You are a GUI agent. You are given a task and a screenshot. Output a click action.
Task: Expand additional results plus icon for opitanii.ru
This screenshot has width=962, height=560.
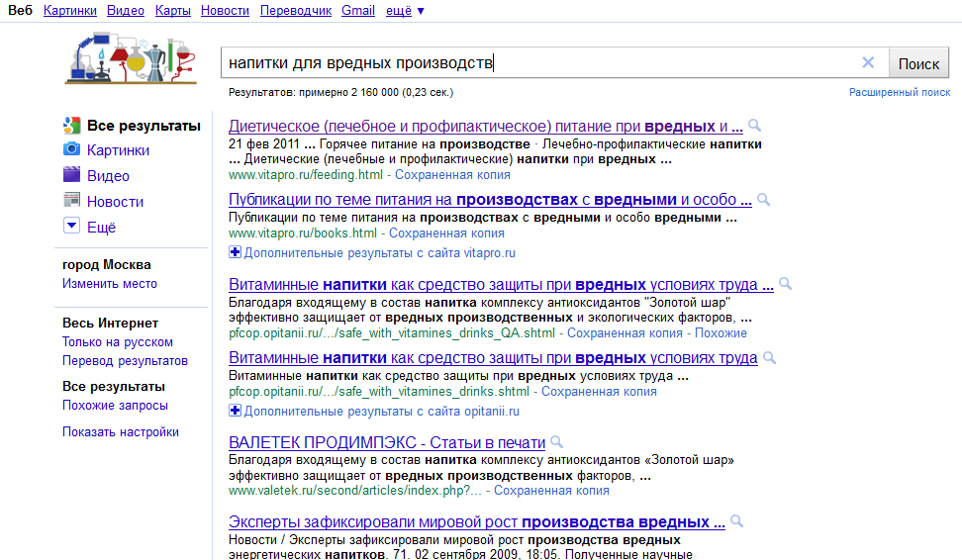coord(235,411)
